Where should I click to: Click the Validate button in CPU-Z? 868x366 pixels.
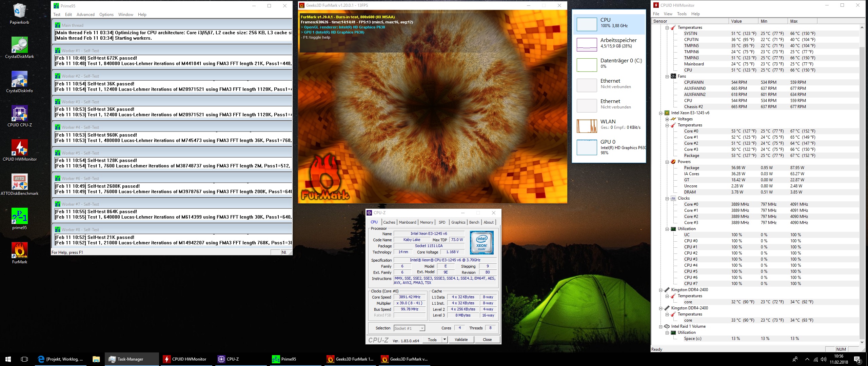(x=461, y=340)
